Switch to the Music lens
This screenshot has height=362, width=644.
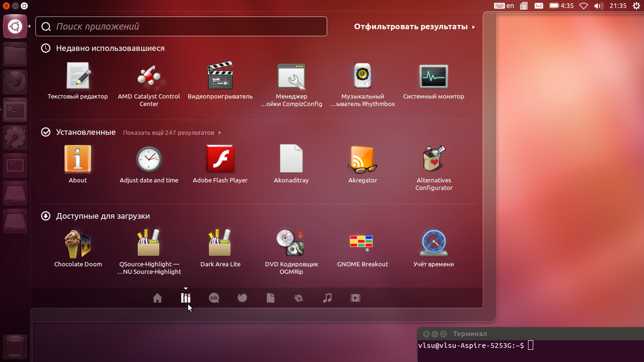tap(327, 298)
